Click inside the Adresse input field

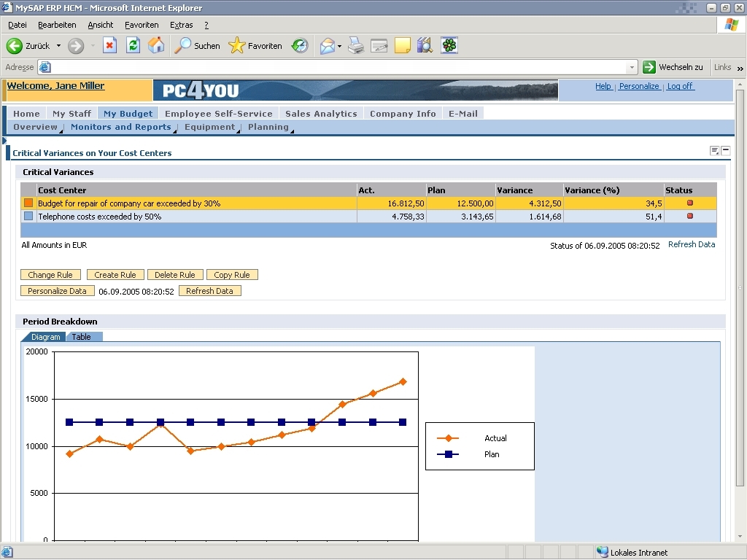click(336, 67)
